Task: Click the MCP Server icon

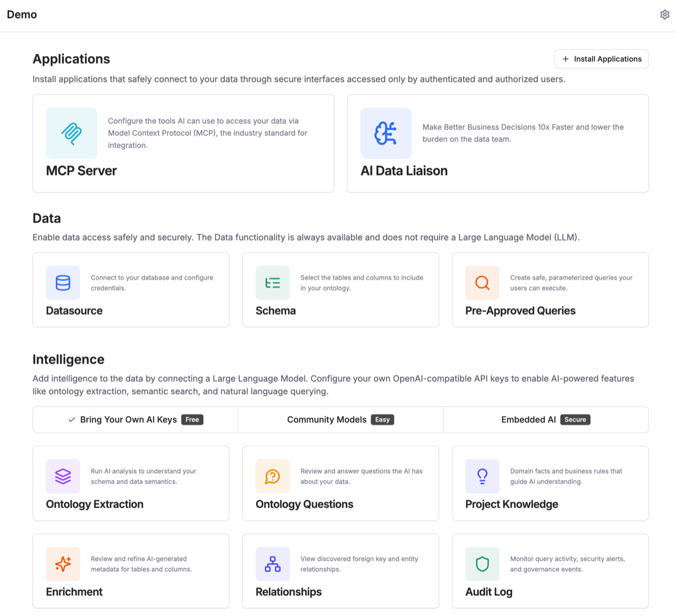Action: tap(72, 133)
